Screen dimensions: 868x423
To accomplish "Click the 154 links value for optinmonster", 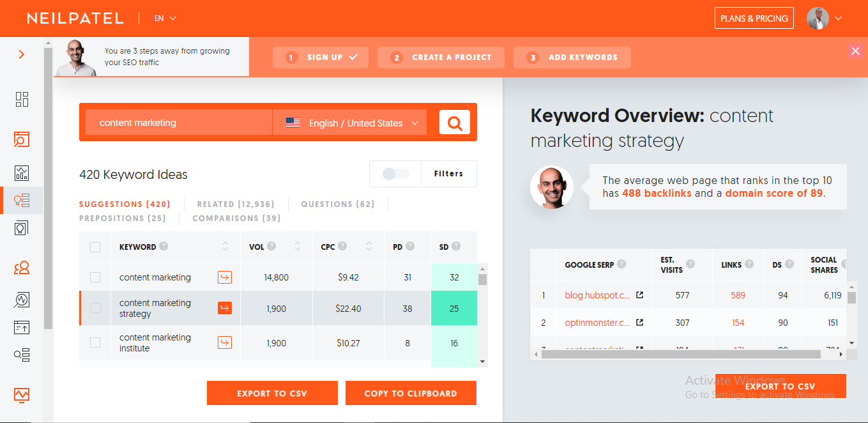I will pyautogui.click(x=738, y=323).
